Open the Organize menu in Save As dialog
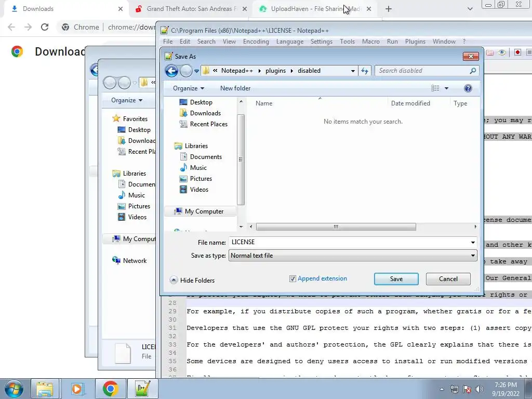This screenshot has height=399, width=532. [x=189, y=88]
